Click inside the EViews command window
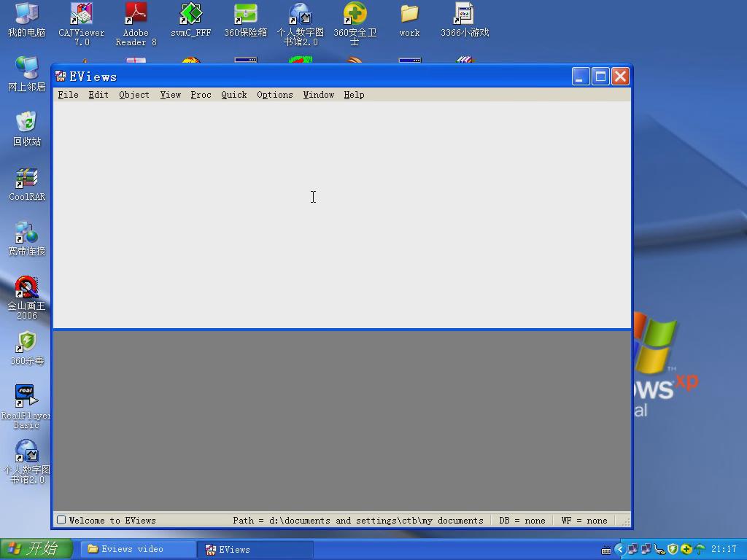Viewport: 747px width, 560px height. [342, 214]
